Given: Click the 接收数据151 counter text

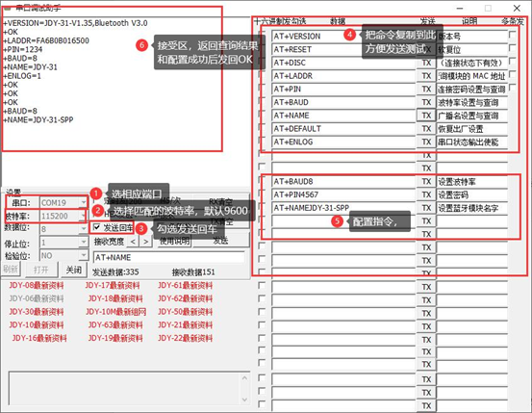Looking at the screenshot, I should pos(193,272).
